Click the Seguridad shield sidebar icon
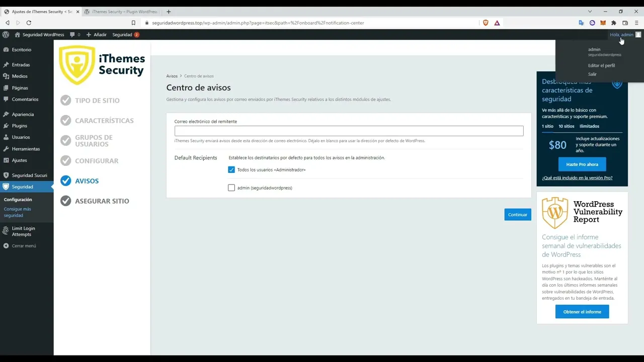The height and width of the screenshot is (362, 644). tap(6, 187)
